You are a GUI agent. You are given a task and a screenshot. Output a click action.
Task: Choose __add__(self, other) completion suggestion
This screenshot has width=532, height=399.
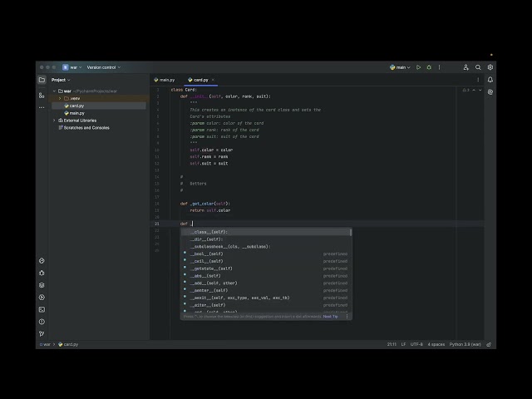point(265,283)
